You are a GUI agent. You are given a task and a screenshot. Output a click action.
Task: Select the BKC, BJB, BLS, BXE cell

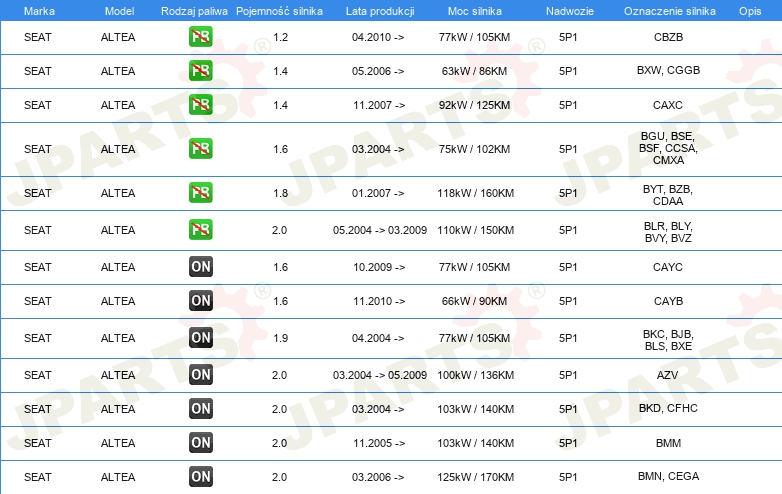[668, 340]
